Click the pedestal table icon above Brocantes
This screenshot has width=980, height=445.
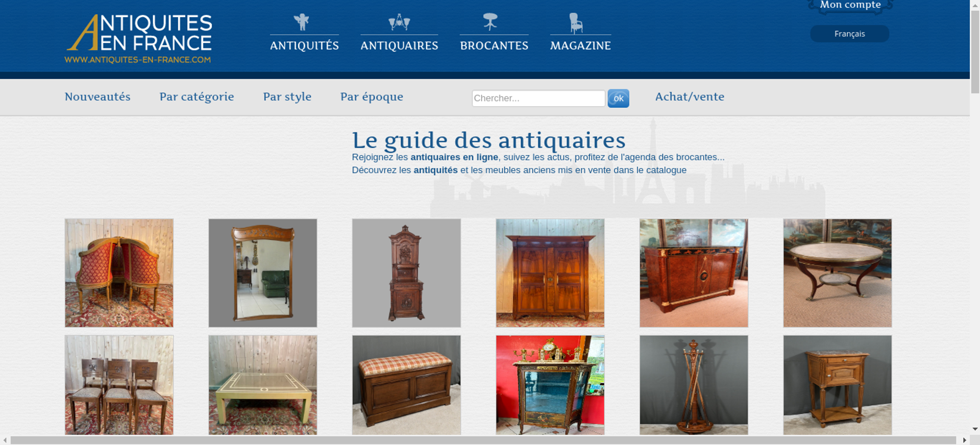[490, 22]
